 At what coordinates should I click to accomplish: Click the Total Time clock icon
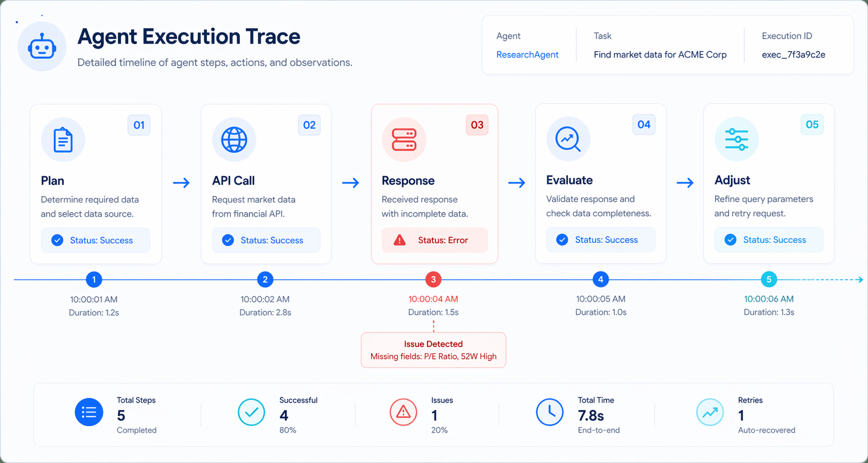(x=550, y=412)
